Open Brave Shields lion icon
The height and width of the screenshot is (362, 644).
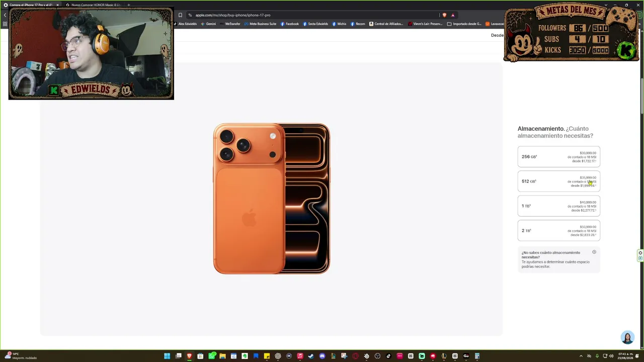pyautogui.click(x=444, y=15)
